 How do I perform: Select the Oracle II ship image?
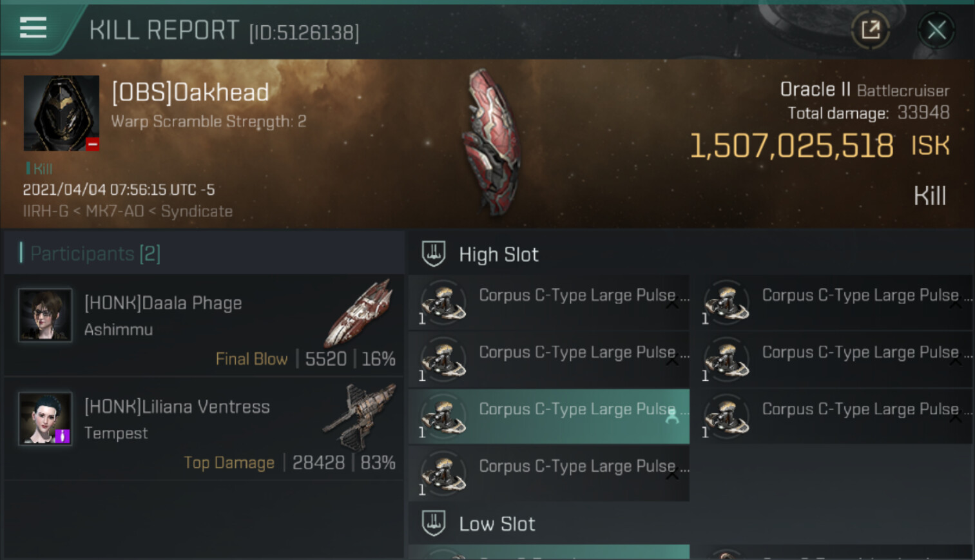point(494,142)
